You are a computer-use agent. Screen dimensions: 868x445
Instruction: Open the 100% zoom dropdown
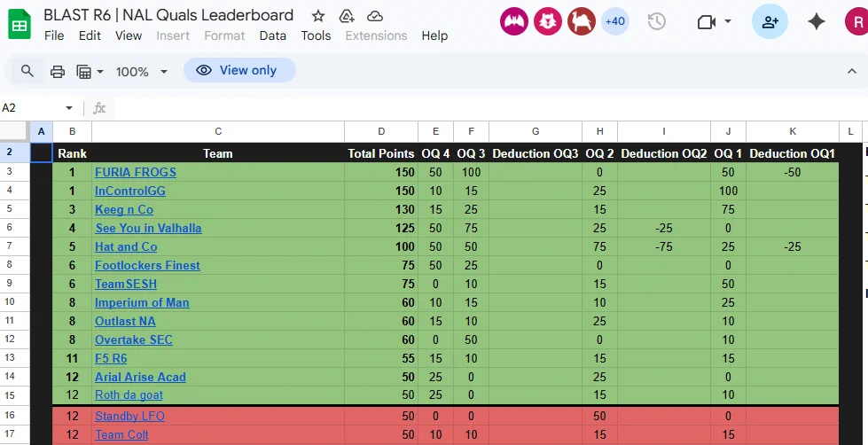coord(141,72)
